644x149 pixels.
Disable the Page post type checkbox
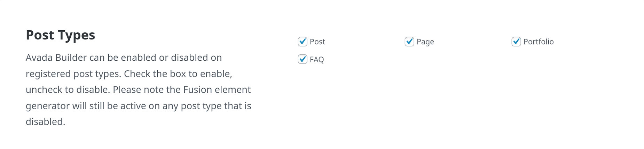click(409, 42)
